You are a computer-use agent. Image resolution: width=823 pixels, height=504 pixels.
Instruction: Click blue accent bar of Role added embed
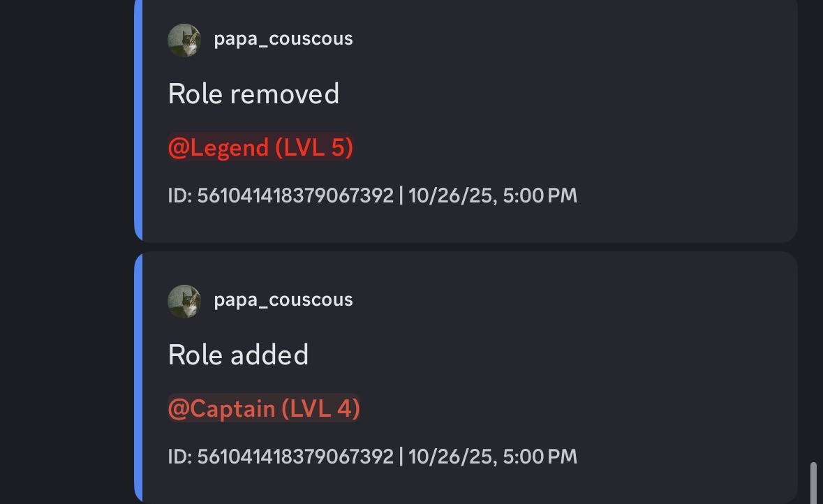pyautogui.click(x=138, y=377)
